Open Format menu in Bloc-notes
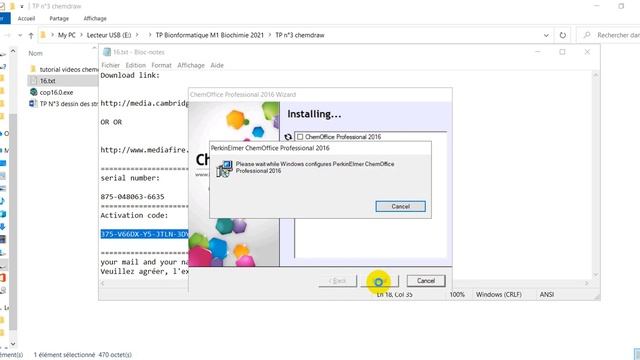Viewport: 640px width, 360px height. tap(161, 65)
